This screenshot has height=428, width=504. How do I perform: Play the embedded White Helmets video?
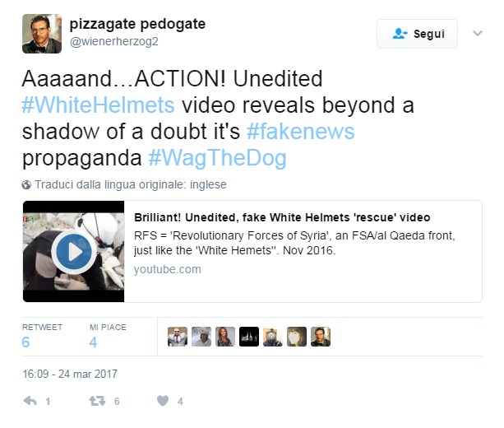click(x=74, y=251)
